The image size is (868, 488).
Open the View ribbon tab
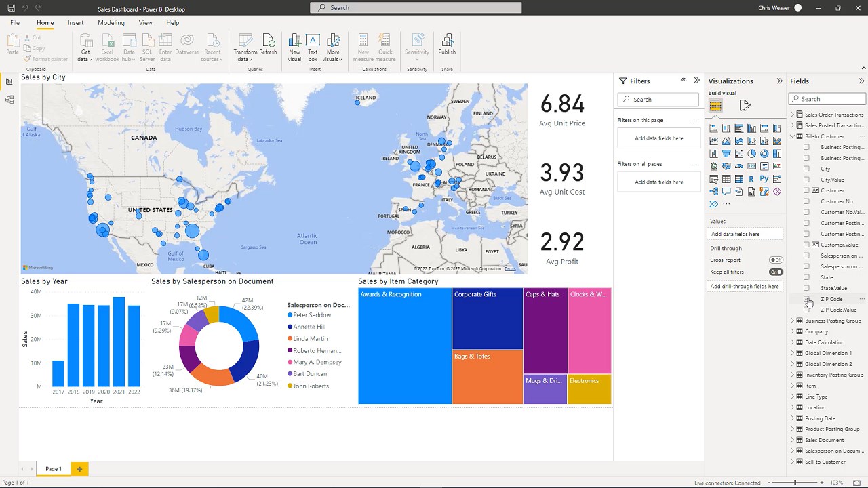[146, 23]
